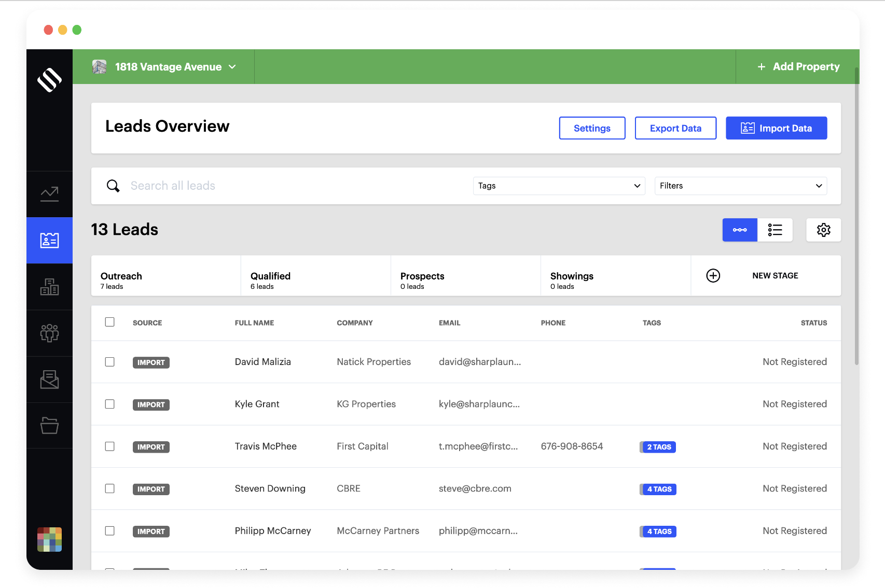Sort by the EMAIL column header
This screenshot has width=885, height=588.
449,323
